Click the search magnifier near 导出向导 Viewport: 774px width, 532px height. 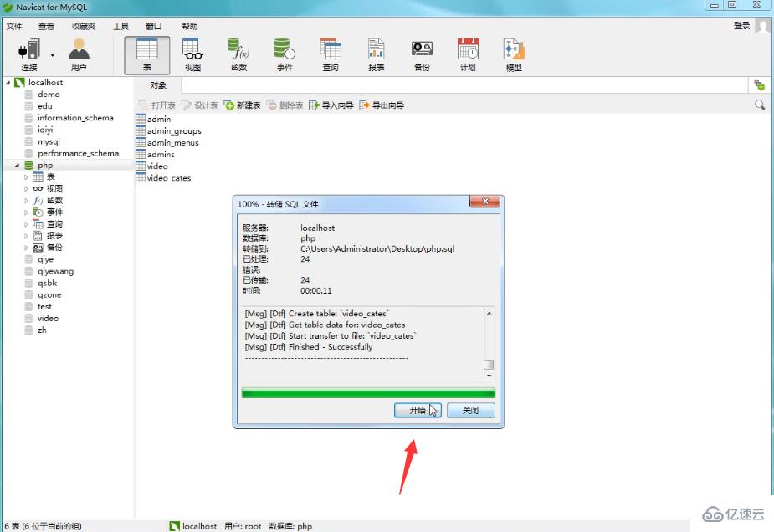coord(759,105)
